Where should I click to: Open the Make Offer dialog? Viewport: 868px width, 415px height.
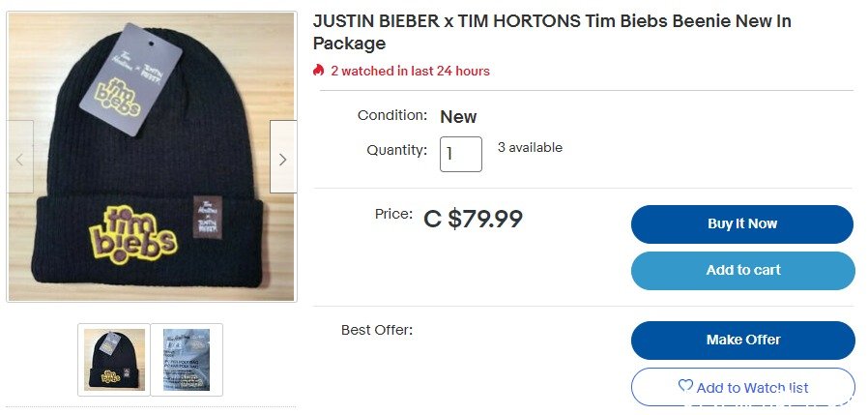pyautogui.click(x=743, y=341)
